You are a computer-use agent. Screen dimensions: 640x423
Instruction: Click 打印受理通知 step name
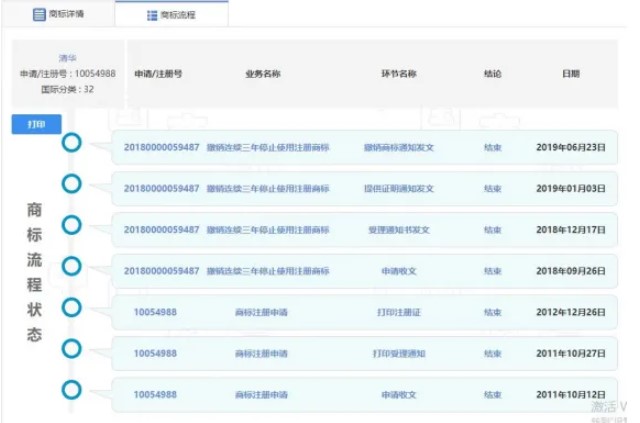pos(399,354)
